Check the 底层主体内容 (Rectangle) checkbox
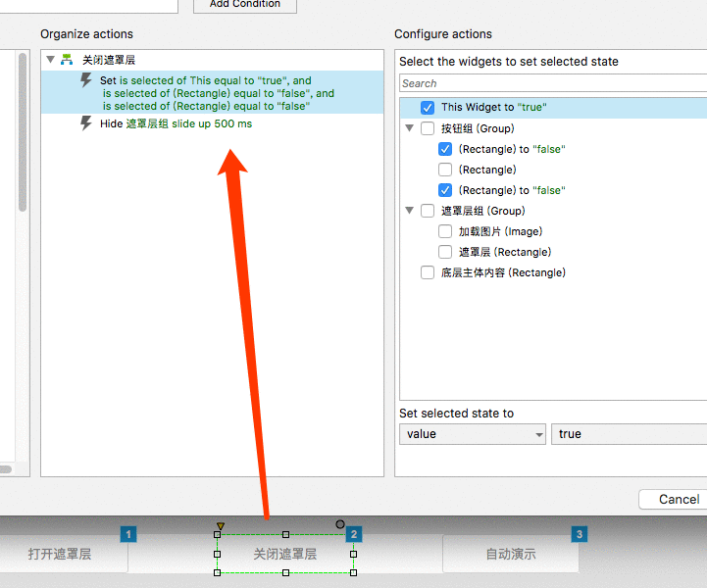This screenshot has width=707, height=588. [427, 272]
